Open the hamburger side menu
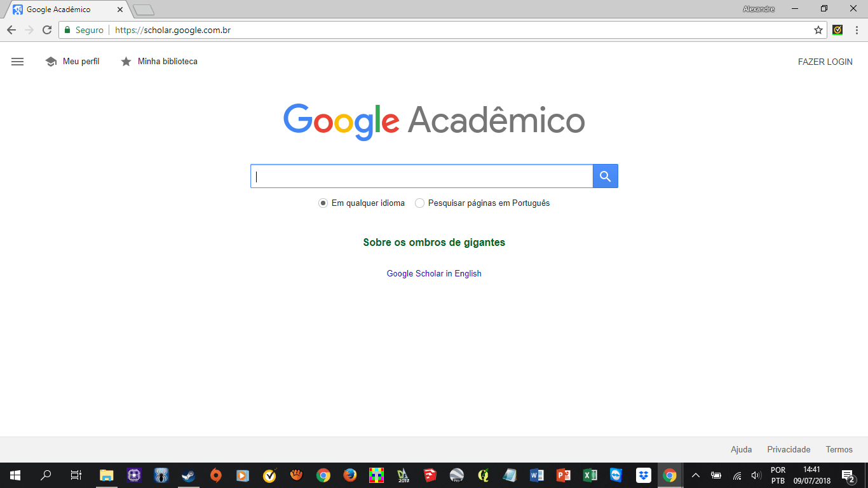The image size is (868, 488). [x=18, y=62]
